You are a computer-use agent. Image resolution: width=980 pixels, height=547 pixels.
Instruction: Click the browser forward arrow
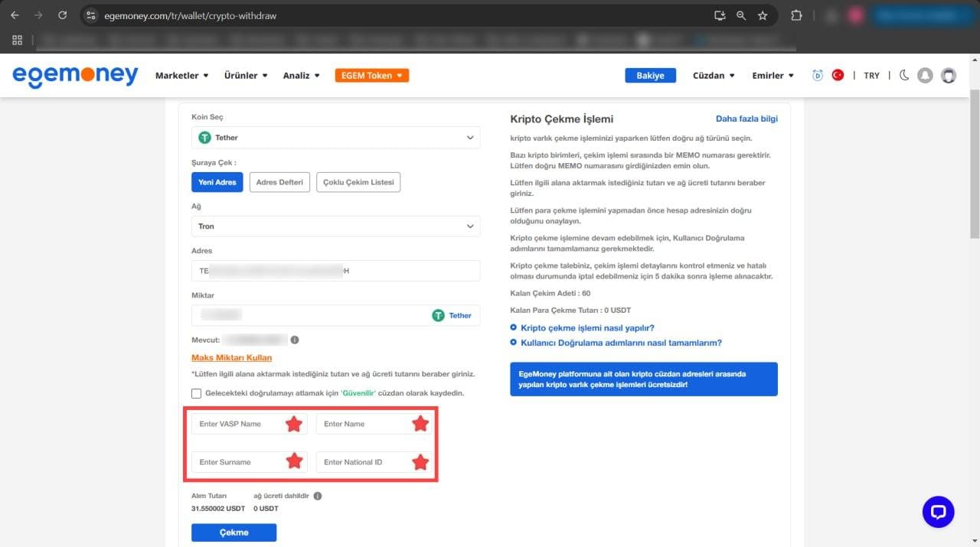click(38, 15)
